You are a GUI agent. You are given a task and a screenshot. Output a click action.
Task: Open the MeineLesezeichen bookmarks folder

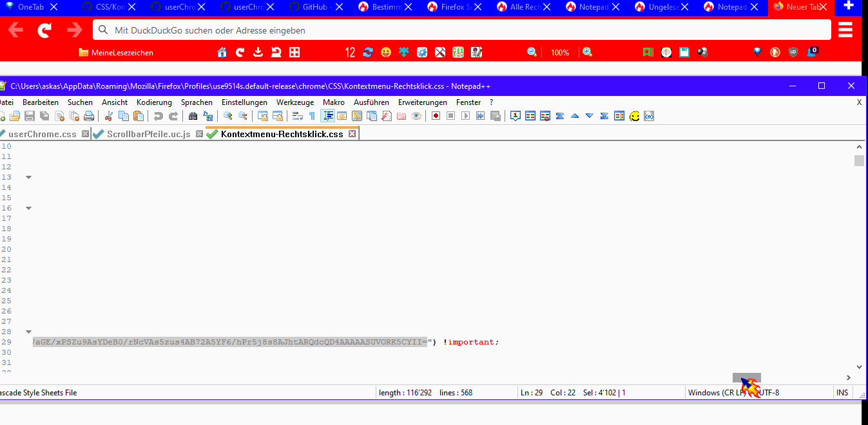[x=116, y=53]
